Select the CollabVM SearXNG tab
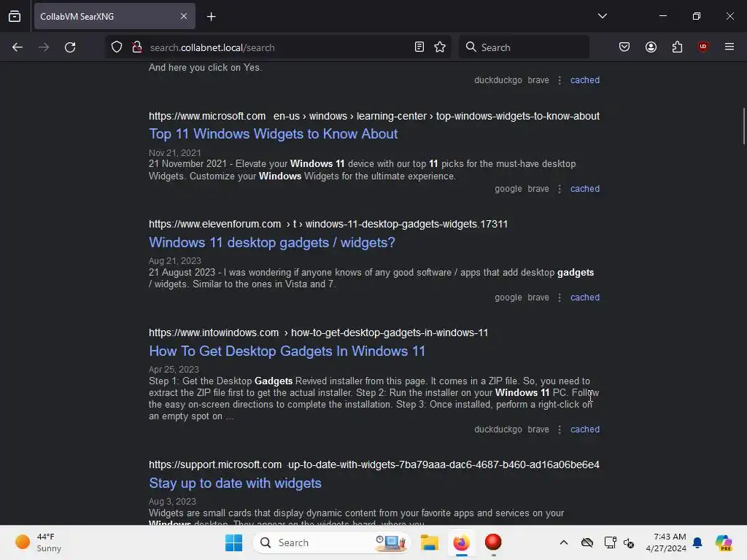747x560 pixels. point(115,16)
